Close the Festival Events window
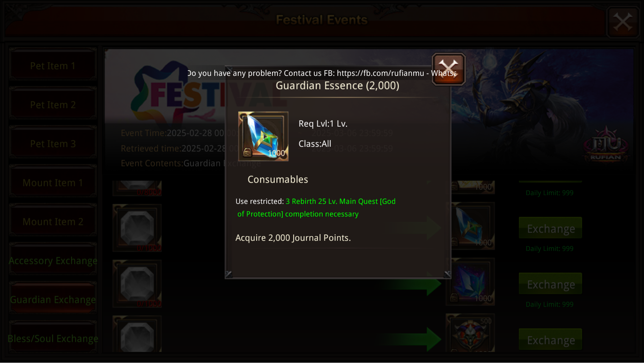The height and width of the screenshot is (363, 644). point(623,22)
